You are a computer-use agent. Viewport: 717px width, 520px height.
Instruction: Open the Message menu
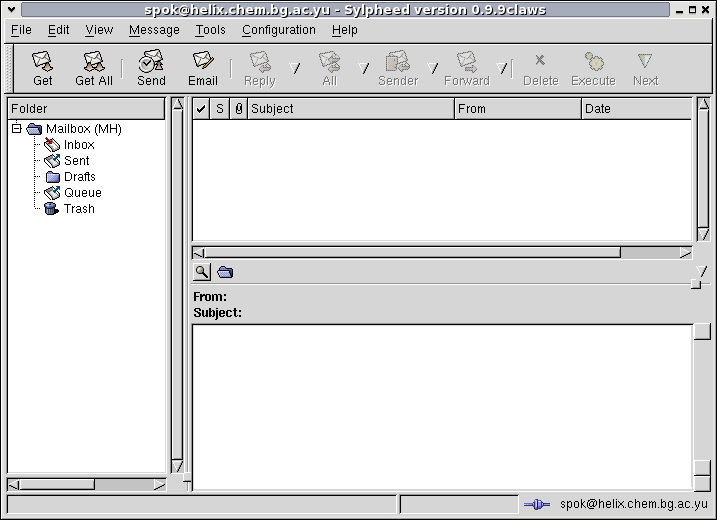click(x=154, y=30)
